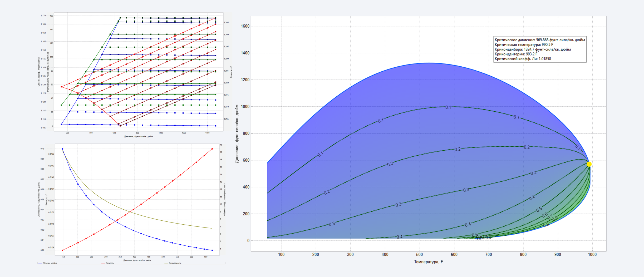644x277 pixels.
Task: Click the 900 tick on the temperature axis
Action: (558, 255)
